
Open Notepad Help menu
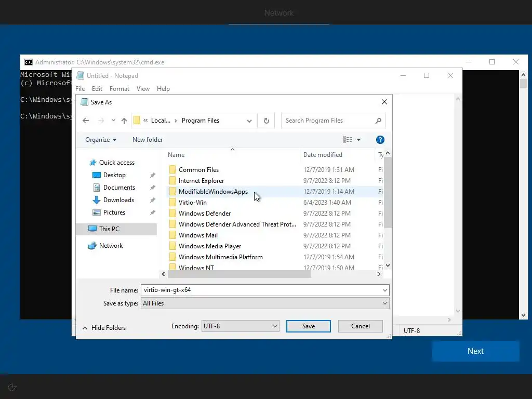pyautogui.click(x=163, y=89)
